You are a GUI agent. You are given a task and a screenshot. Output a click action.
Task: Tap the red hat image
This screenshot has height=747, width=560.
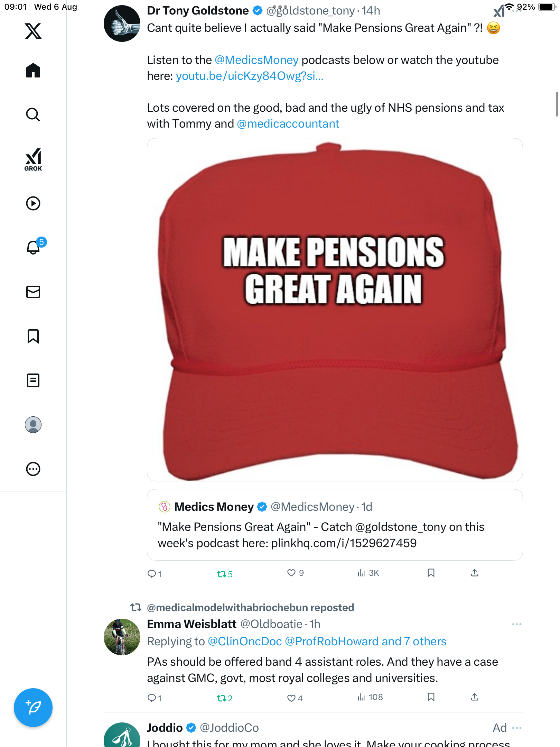pyautogui.click(x=335, y=310)
